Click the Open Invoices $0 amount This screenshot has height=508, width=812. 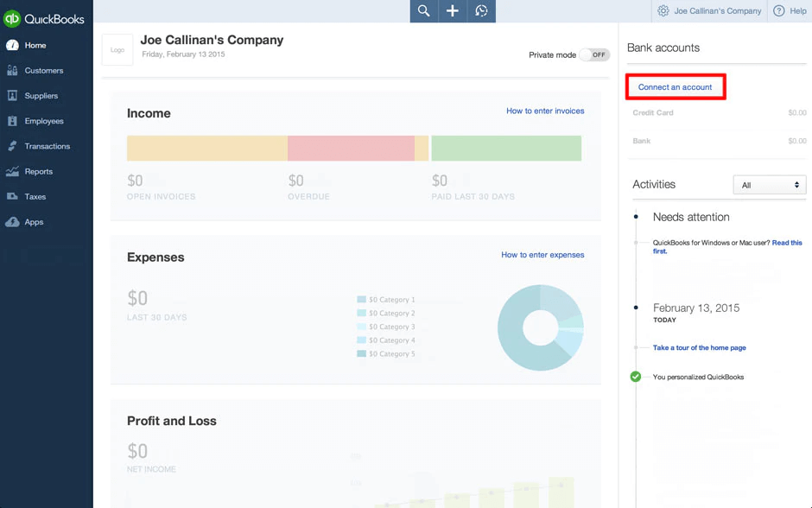135,181
